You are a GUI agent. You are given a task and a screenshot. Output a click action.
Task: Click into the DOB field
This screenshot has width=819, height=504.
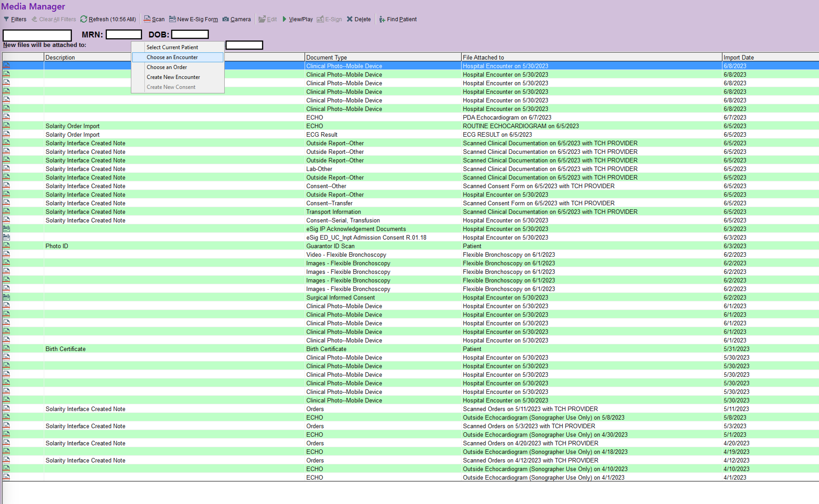point(190,34)
